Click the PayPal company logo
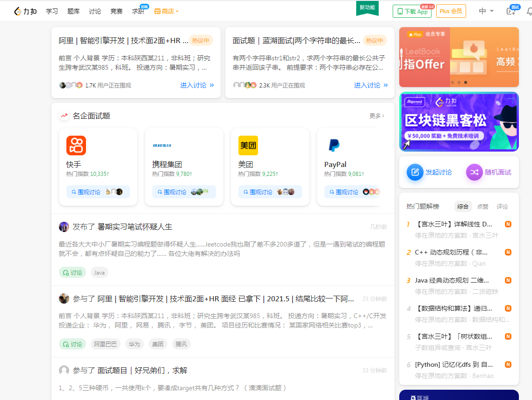The image size is (532, 400). point(334,145)
